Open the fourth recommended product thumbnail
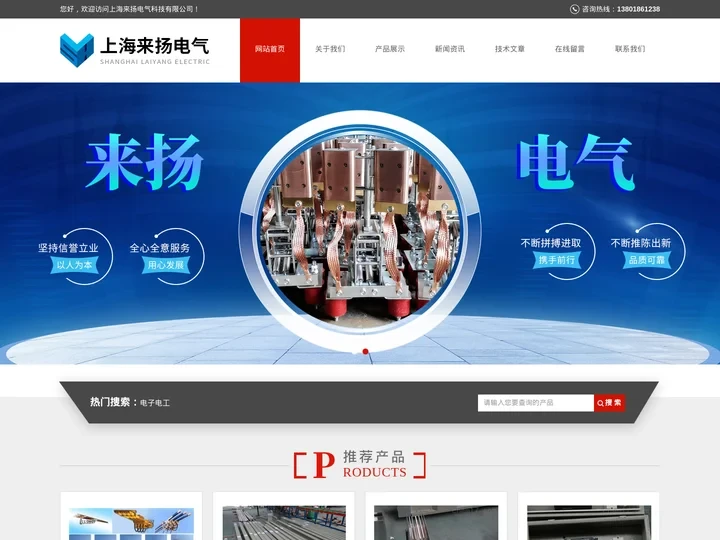Image resolution: width=720 pixels, height=540 pixels. click(x=589, y=523)
